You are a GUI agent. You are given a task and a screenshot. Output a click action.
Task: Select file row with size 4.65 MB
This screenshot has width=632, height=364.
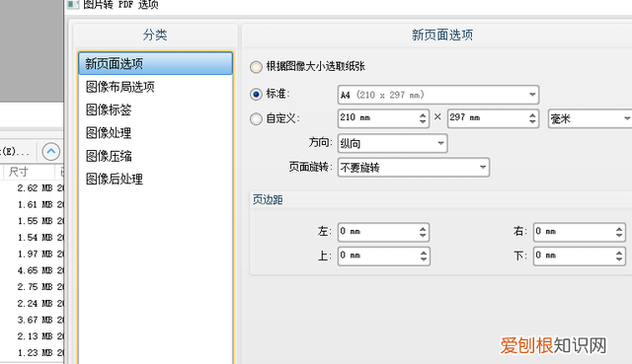click(32, 270)
